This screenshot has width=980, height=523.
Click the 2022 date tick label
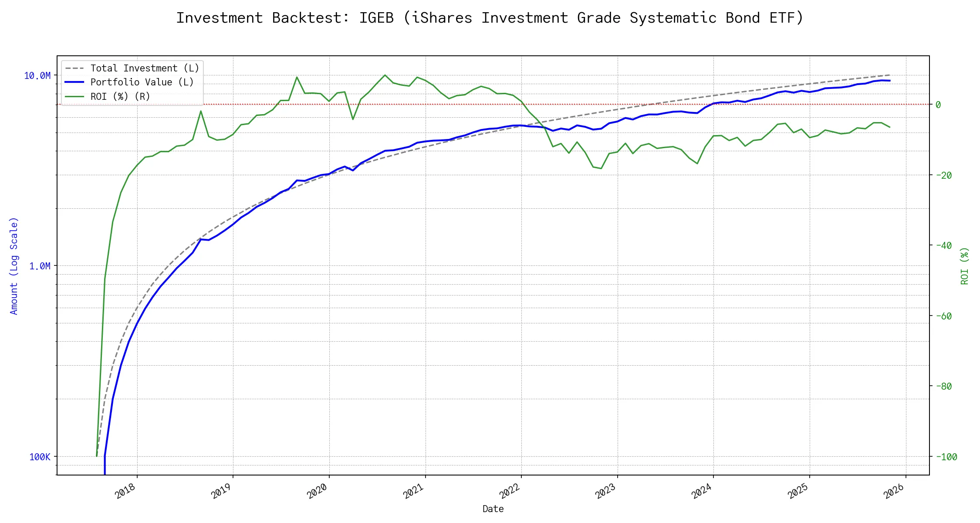click(510, 491)
